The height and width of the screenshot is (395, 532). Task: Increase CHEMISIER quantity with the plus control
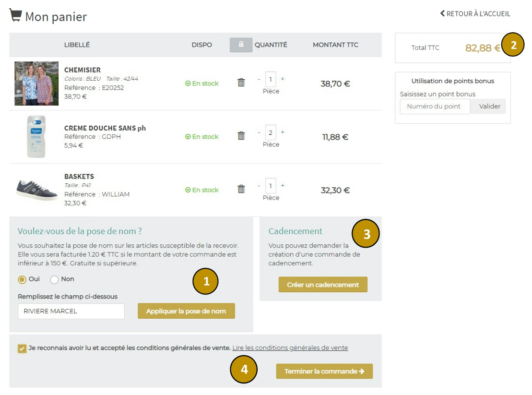point(283,80)
